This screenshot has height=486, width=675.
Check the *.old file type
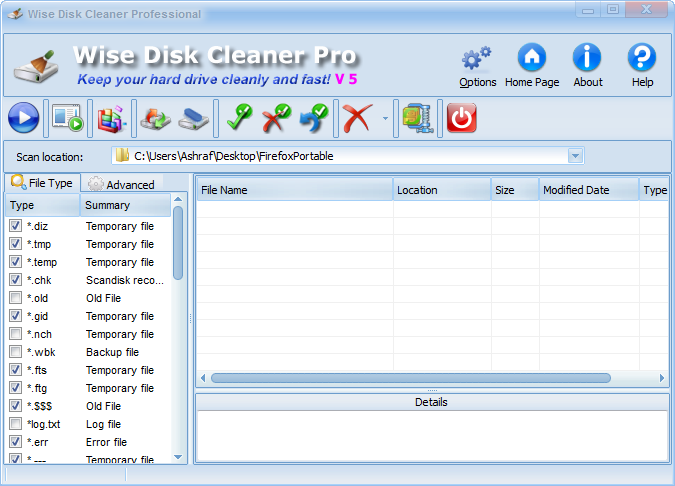click(15, 297)
